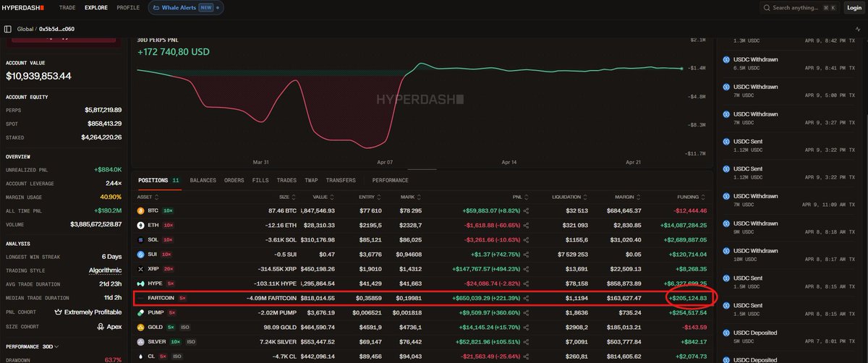The image size is (868, 363).
Task: Click the Algorithmic trading style link
Action: click(105, 270)
